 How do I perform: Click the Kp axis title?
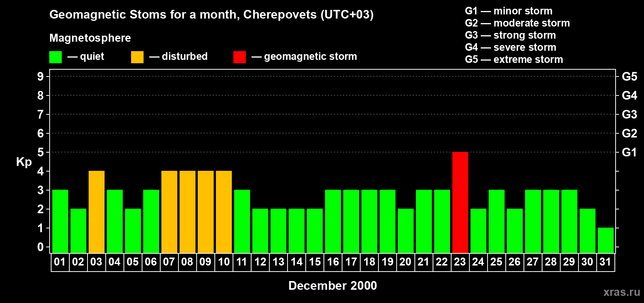click(x=24, y=162)
